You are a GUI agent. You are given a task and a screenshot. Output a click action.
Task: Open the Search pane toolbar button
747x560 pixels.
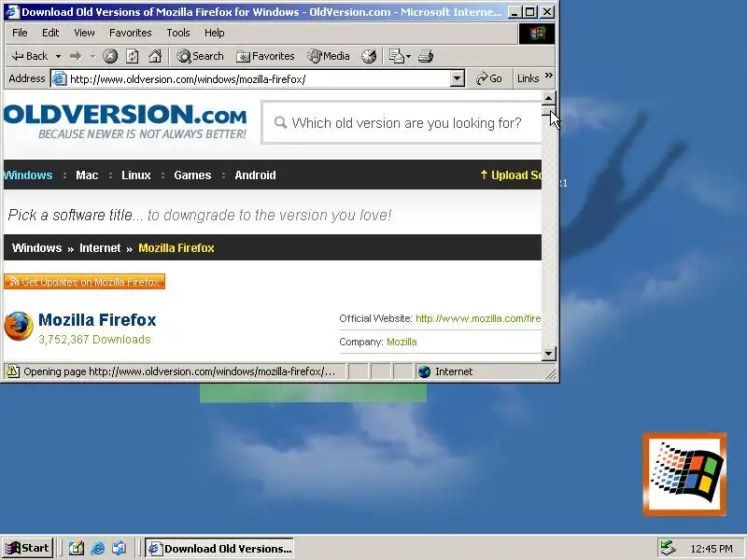tap(200, 56)
